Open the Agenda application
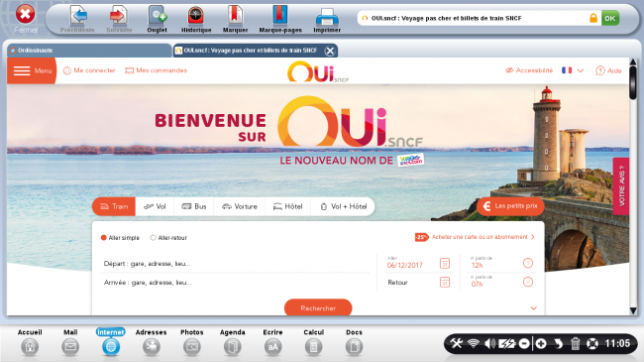Image resolution: width=644 pixels, height=362 pixels. [233, 342]
